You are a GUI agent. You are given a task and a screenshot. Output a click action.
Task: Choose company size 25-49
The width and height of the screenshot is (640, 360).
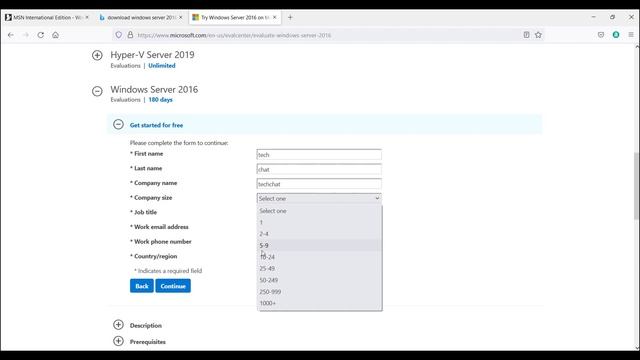tap(320, 269)
